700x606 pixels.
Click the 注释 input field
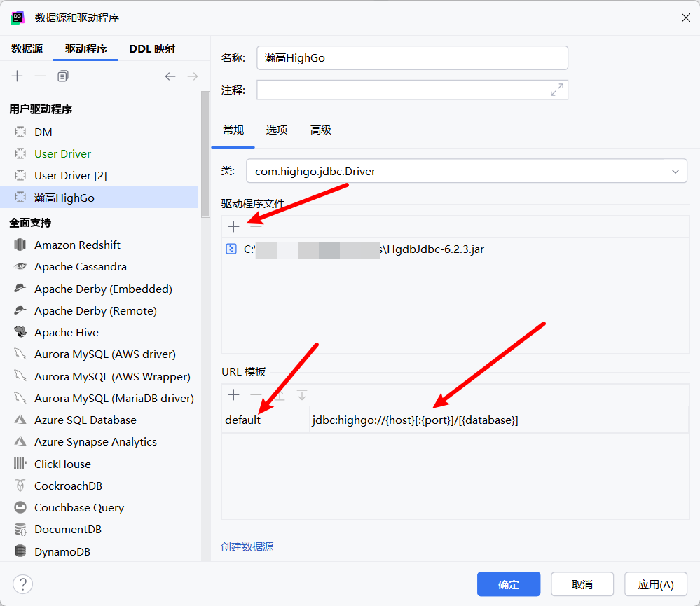coord(412,90)
